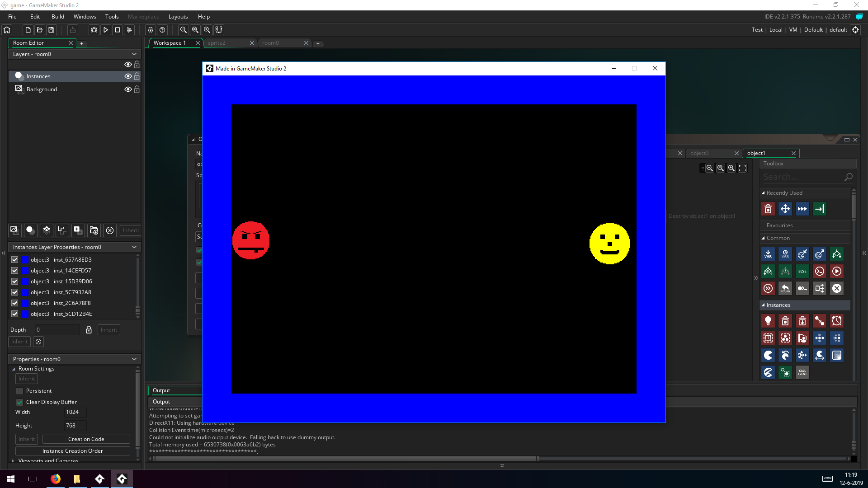Click the save project toolbar icon
This screenshot has width=868, height=488.
coord(52,30)
